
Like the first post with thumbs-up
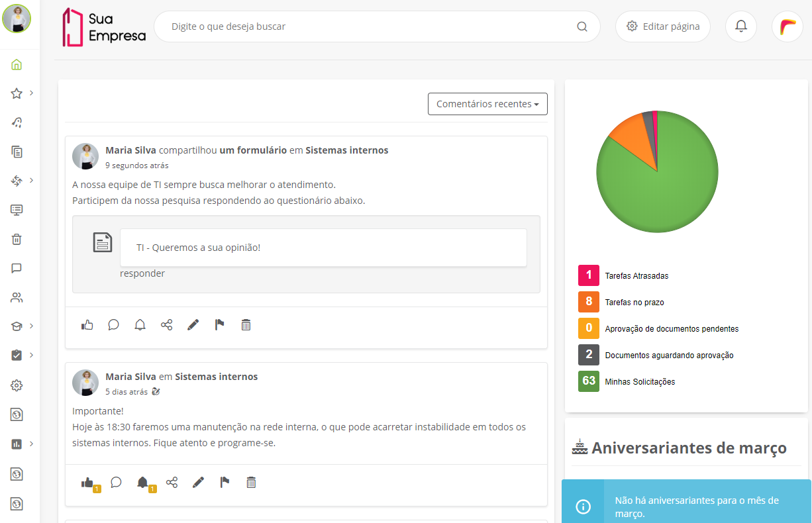click(x=87, y=325)
